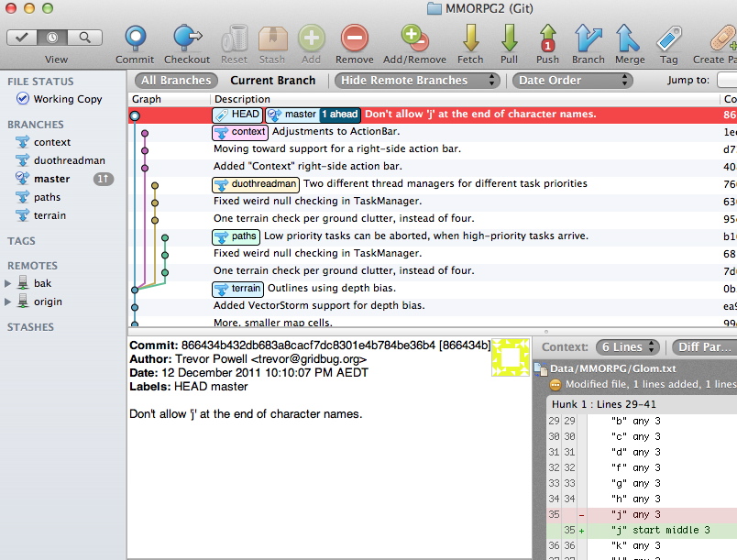
Task: Toggle the Current Branch filter
Action: pos(272,81)
